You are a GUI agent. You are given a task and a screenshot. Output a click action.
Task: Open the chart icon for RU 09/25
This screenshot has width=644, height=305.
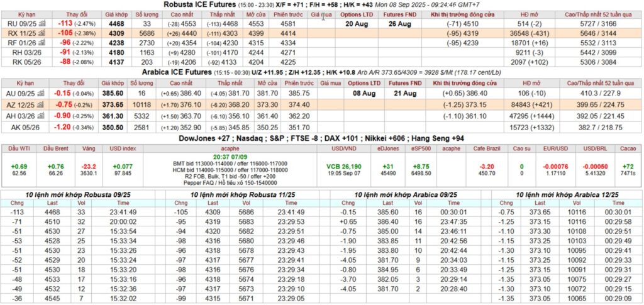(42, 23)
